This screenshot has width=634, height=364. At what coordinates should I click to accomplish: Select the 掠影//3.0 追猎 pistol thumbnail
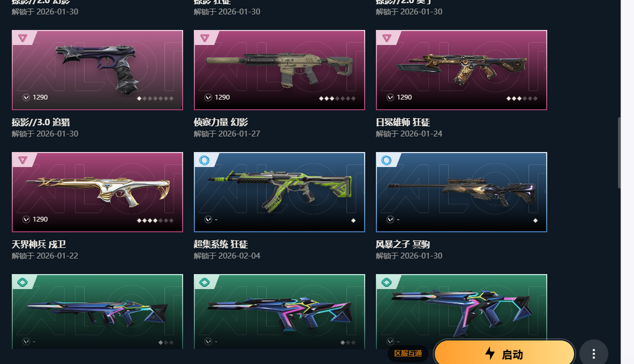click(97, 70)
